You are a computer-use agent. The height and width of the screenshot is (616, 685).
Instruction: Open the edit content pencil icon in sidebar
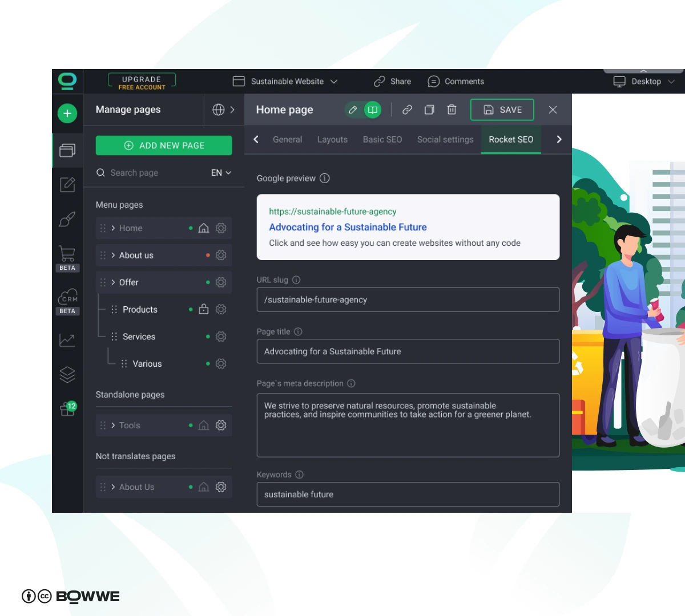(67, 184)
